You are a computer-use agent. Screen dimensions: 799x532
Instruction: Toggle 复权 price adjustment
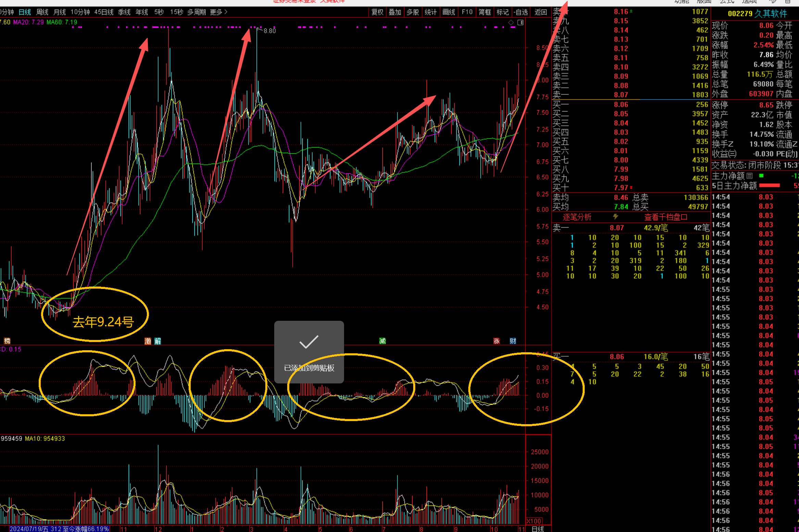tap(377, 12)
